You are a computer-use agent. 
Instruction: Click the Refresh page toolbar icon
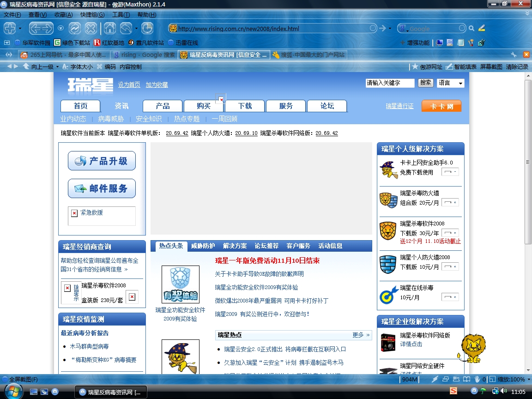pos(75,28)
